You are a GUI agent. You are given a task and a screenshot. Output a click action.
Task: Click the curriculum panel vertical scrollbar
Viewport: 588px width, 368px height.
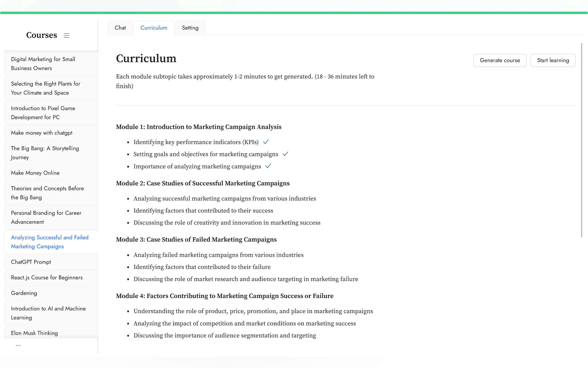(582, 140)
